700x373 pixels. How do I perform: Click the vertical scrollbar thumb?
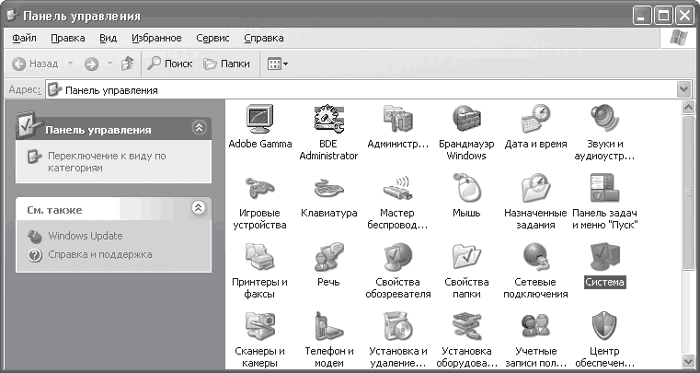pyautogui.click(x=688, y=192)
